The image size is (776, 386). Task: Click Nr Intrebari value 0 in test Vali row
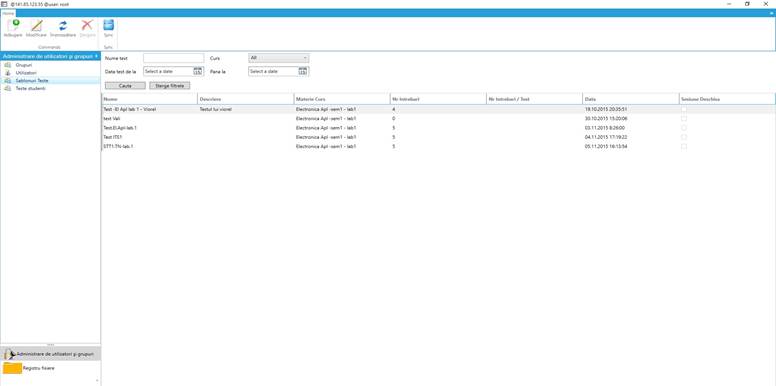[393, 119]
